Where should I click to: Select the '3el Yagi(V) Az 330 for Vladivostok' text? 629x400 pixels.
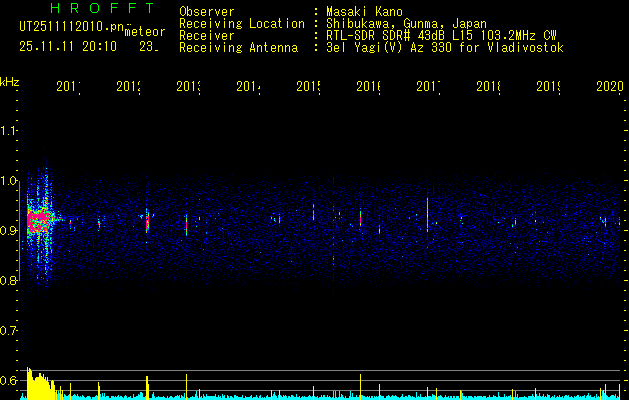coord(445,48)
